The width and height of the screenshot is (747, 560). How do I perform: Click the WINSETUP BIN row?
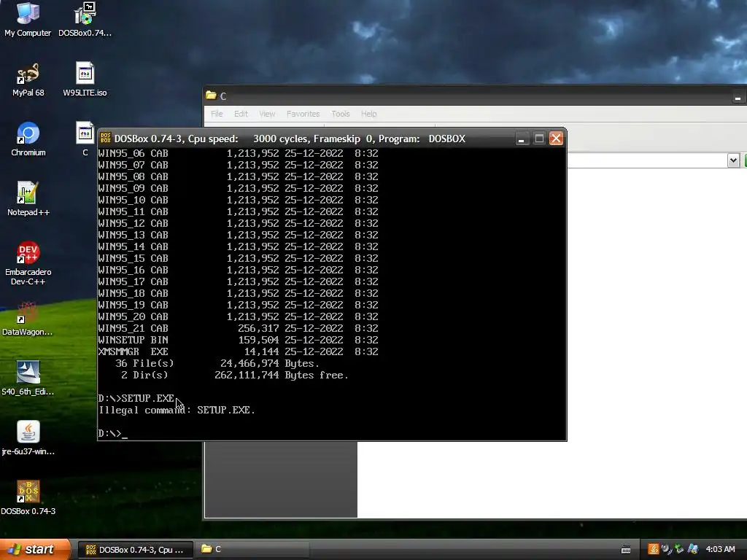239,340
